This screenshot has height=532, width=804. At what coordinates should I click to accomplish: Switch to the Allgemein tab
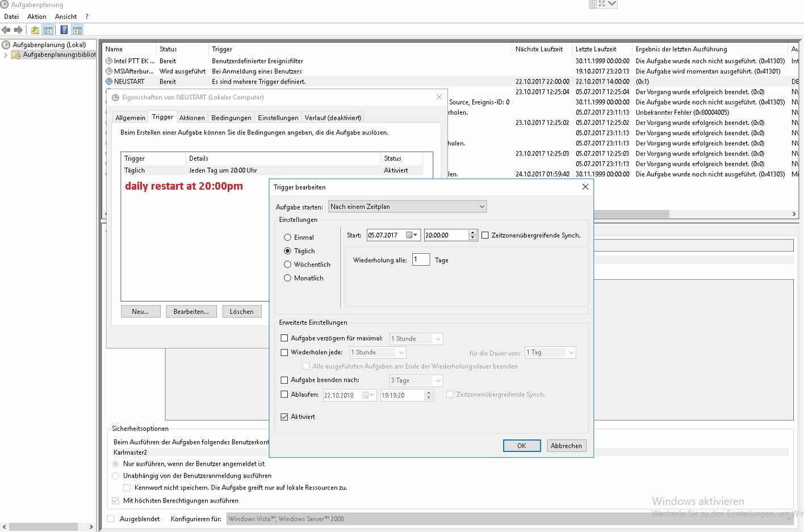pos(130,118)
